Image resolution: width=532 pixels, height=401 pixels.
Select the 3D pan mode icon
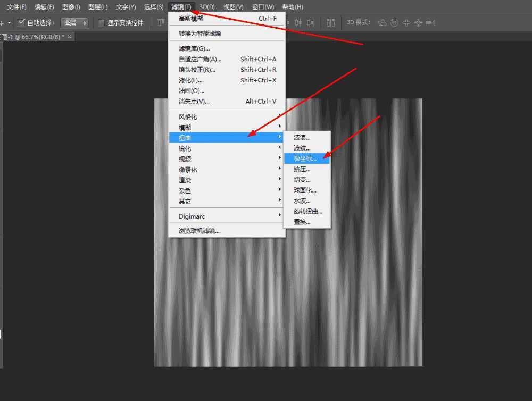pyautogui.click(x=406, y=22)
